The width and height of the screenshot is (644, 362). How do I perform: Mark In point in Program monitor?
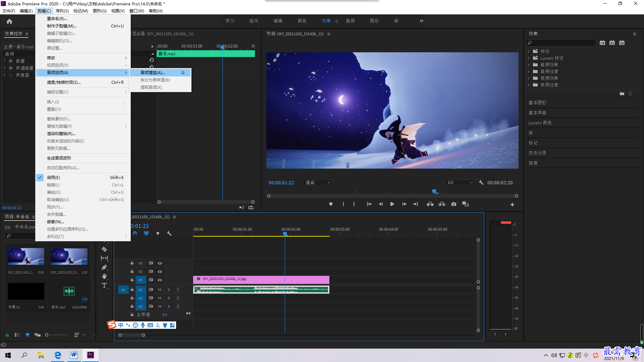pos(343,204)
